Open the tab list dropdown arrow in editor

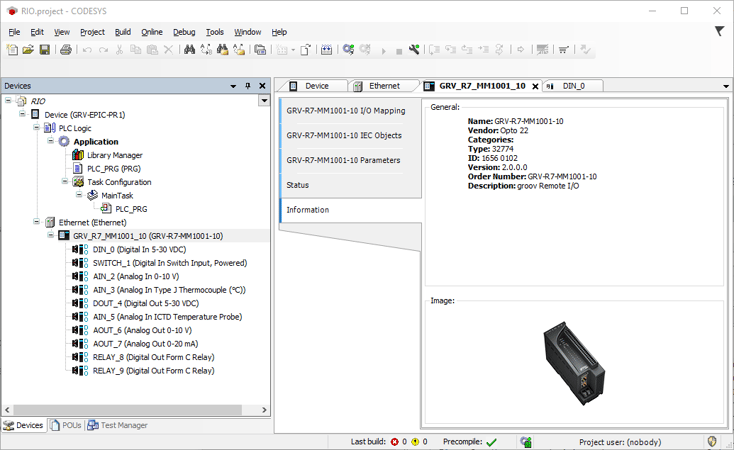tap(726, 86)
